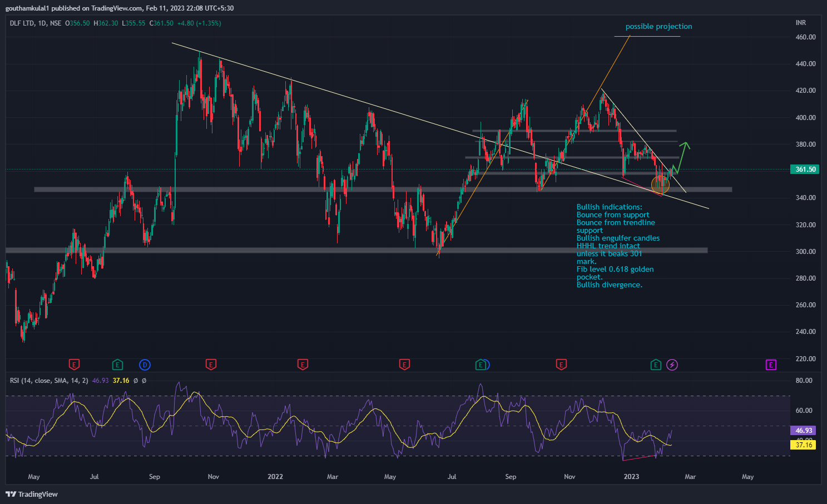The image size is (827, 504).
Task: Click the purple 46.93 RSI value label
Action: (803, 431)
